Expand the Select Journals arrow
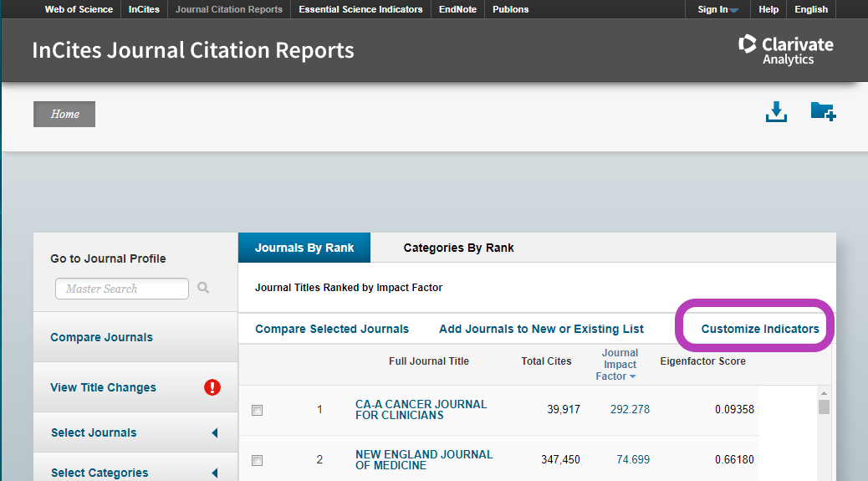The image size is (868, 481). coord(215,432)
